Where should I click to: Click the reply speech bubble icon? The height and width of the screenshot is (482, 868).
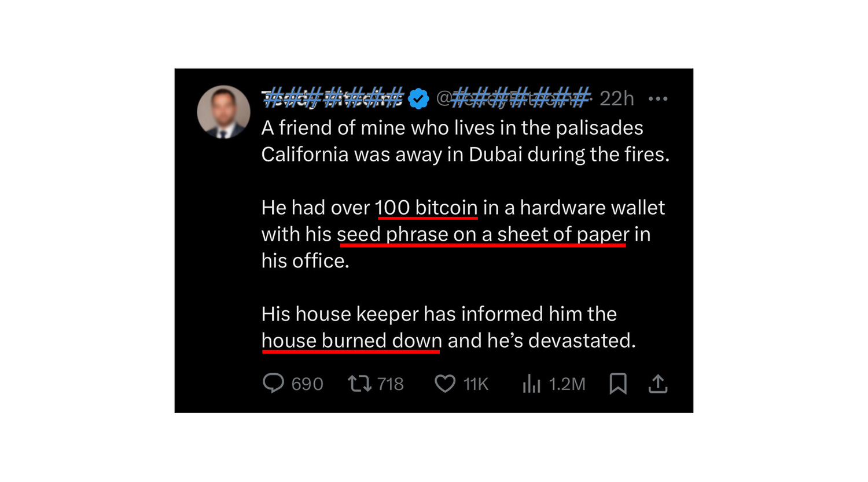pyautogui.click(x=273, y=383)
